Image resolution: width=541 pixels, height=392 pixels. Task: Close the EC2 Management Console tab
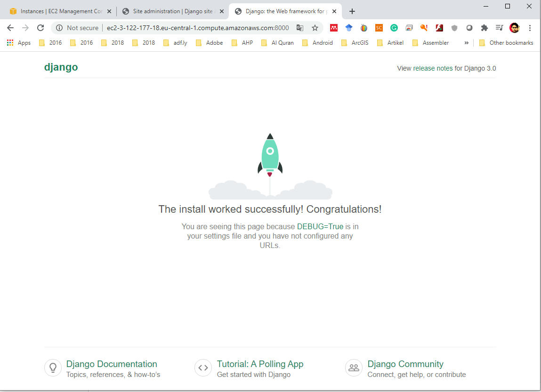(x=109, y=11)
